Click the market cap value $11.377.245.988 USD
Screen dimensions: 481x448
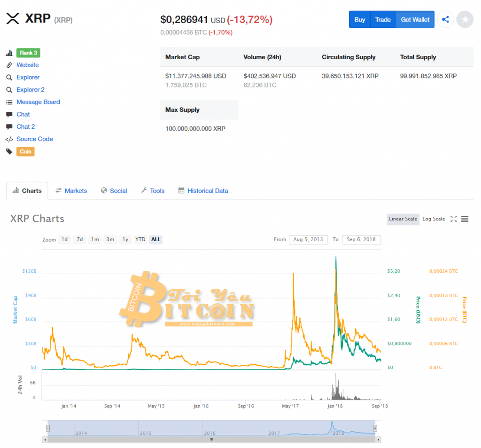tap(196, 76)
